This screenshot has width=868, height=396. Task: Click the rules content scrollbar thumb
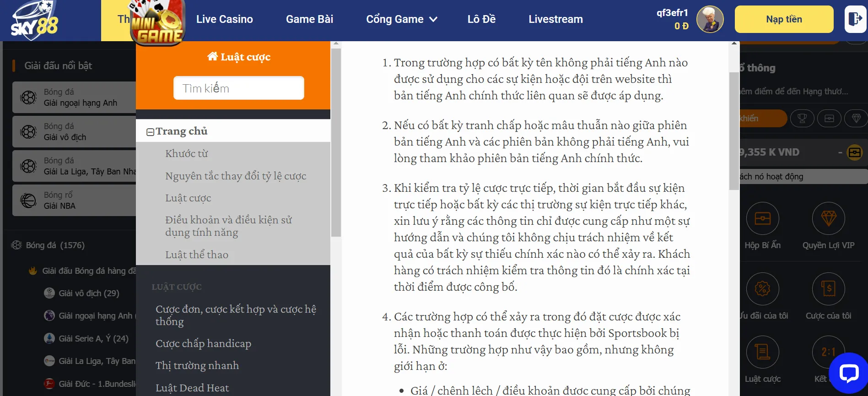(x=734, y=131)
